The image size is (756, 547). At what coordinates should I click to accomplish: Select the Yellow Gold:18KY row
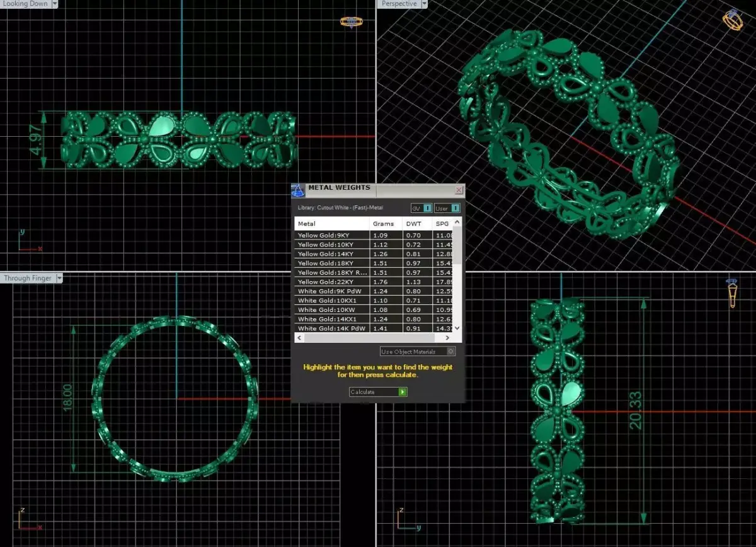(374, 263)
